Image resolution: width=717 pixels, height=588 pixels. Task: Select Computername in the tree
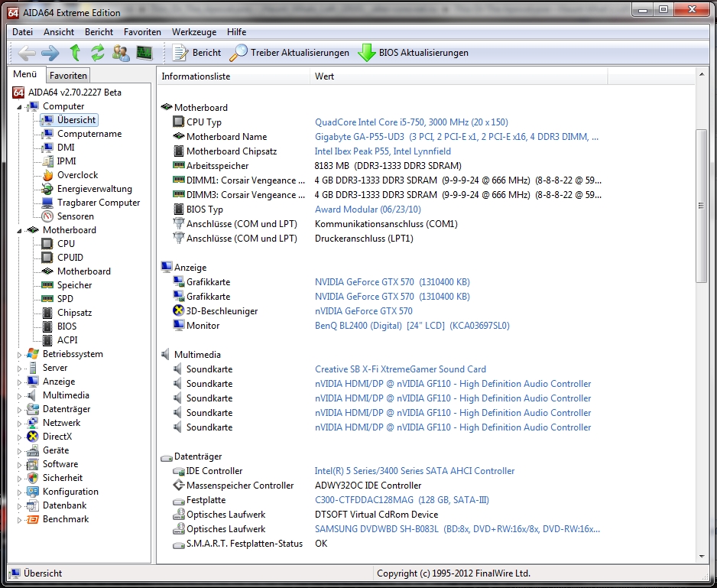click(x=89, y=134)
